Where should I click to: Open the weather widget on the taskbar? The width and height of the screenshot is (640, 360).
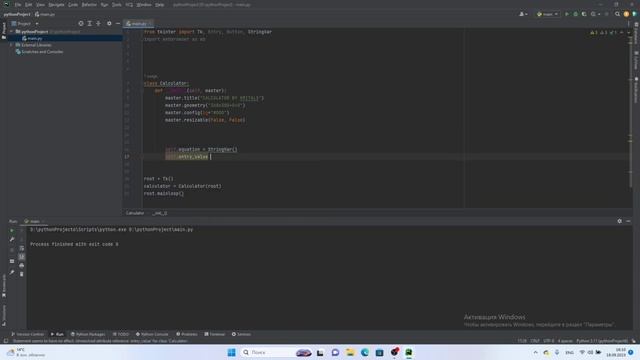coord(25,352)
